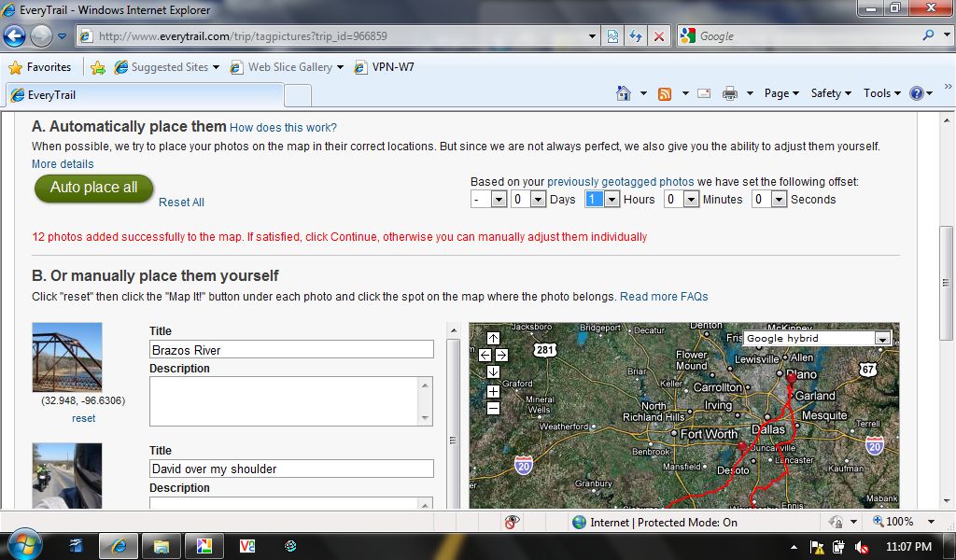Open the Favorites center
This screenshot has height=560, width=956.
point(40,67)
